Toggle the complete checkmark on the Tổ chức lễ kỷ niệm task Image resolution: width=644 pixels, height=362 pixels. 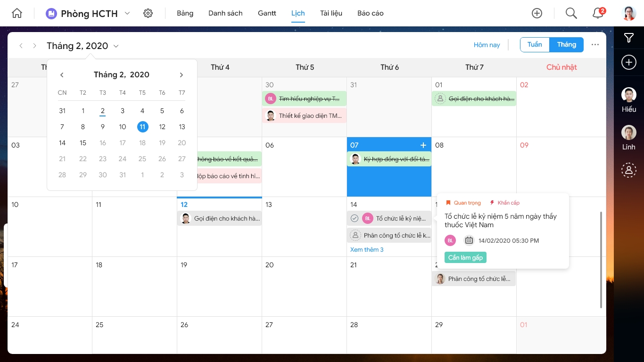tap(355, 218)
